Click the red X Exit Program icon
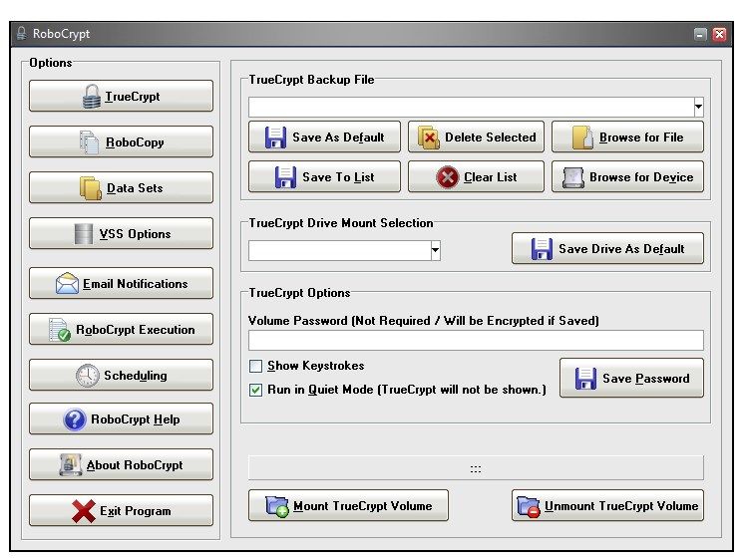 (x=84, y=511)
